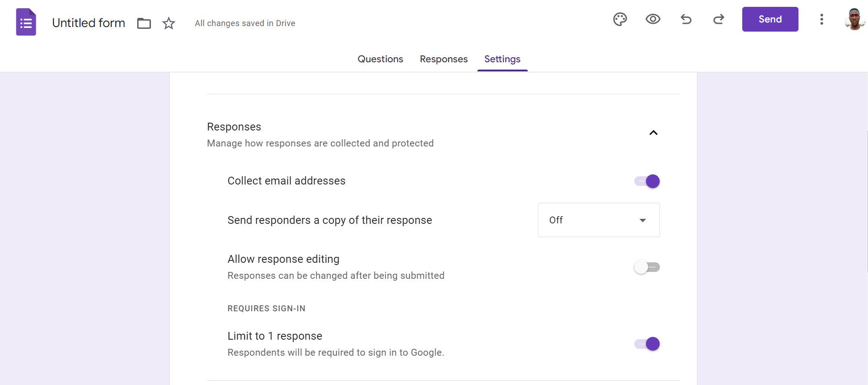
Task: Open the Google account avatar
Action: pyautogui.click(x=854, y=19)
